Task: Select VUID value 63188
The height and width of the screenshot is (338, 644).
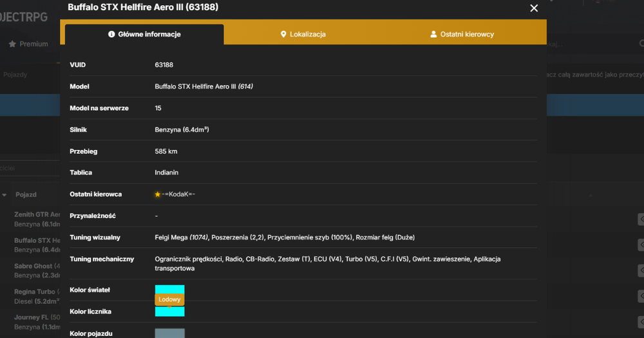Action: click(x=164, y=65)
